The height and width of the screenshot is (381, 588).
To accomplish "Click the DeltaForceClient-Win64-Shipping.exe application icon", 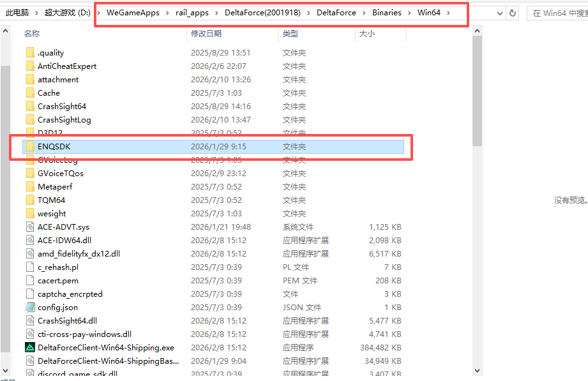I will point(30,348).
